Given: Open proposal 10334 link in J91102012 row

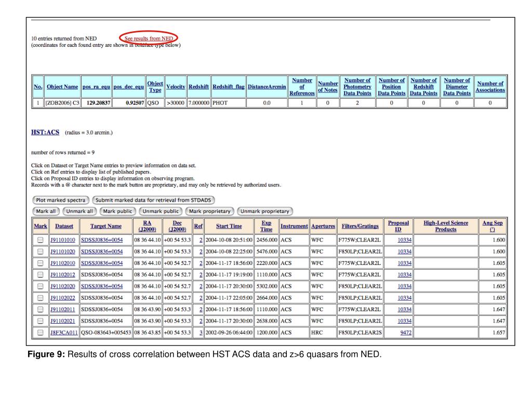Looking at the screenshot, I should (x=404, y=274).
